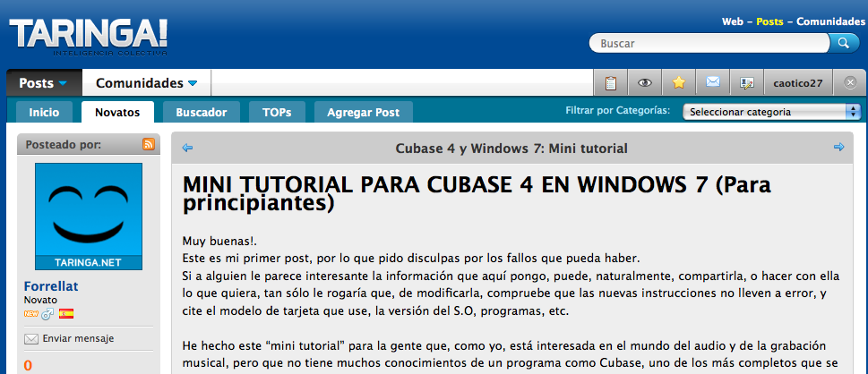Viewport: 868px width, 374px height.
Task: Click the MINI TUTORIAL PARA CUBASE 4 heading
Action: [476, 193]
